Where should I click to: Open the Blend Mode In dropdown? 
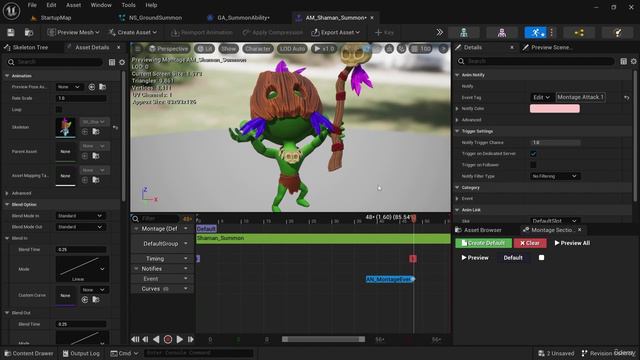coord(80,216)
